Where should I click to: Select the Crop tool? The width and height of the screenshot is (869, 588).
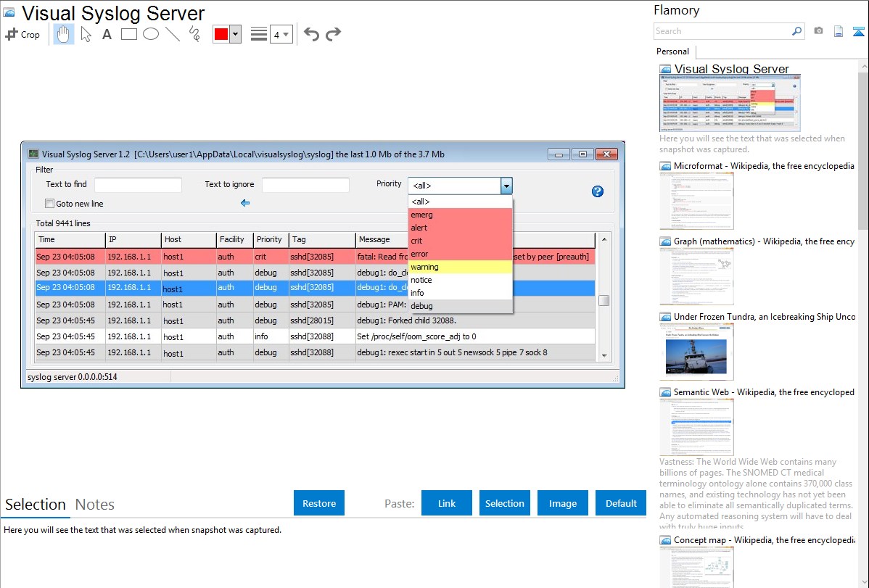22,34
